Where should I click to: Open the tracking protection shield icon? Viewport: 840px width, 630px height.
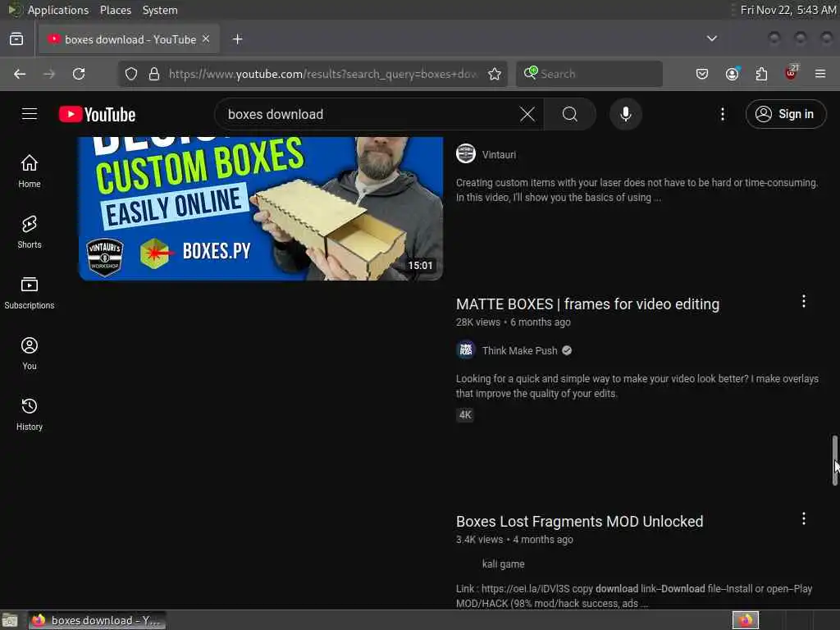click(131, 74)
